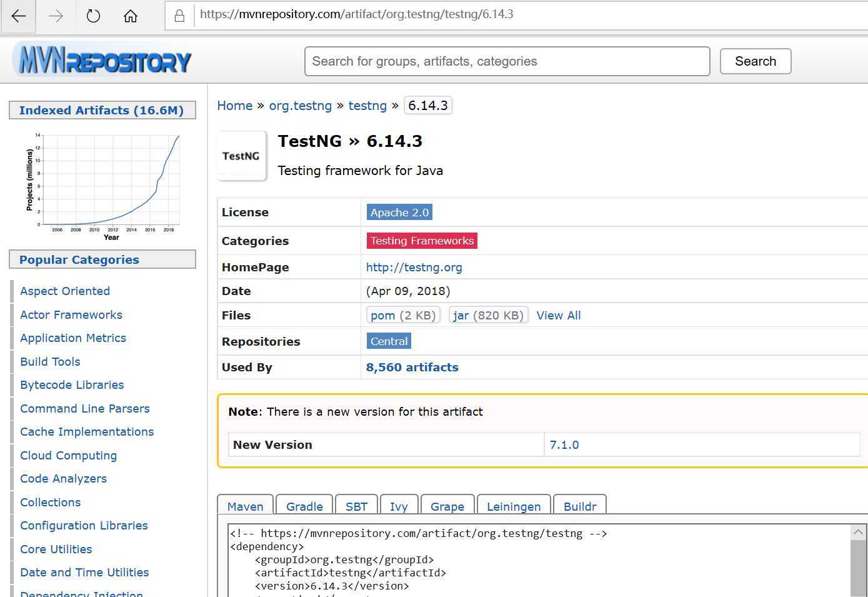This screenshot has height=597, width=868.
Task: Open Bytecode Libraries category
Action: point(72,385)
